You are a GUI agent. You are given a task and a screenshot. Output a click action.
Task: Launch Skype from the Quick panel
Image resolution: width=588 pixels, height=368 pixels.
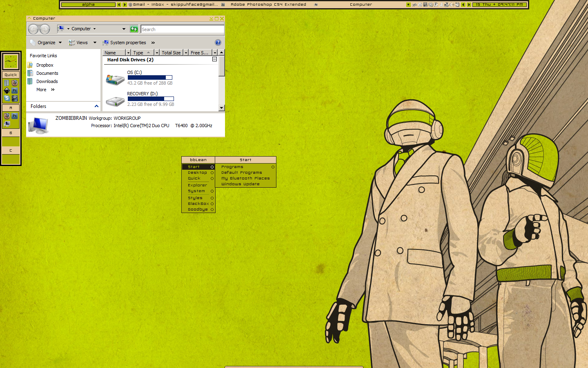tap(7, 98)
